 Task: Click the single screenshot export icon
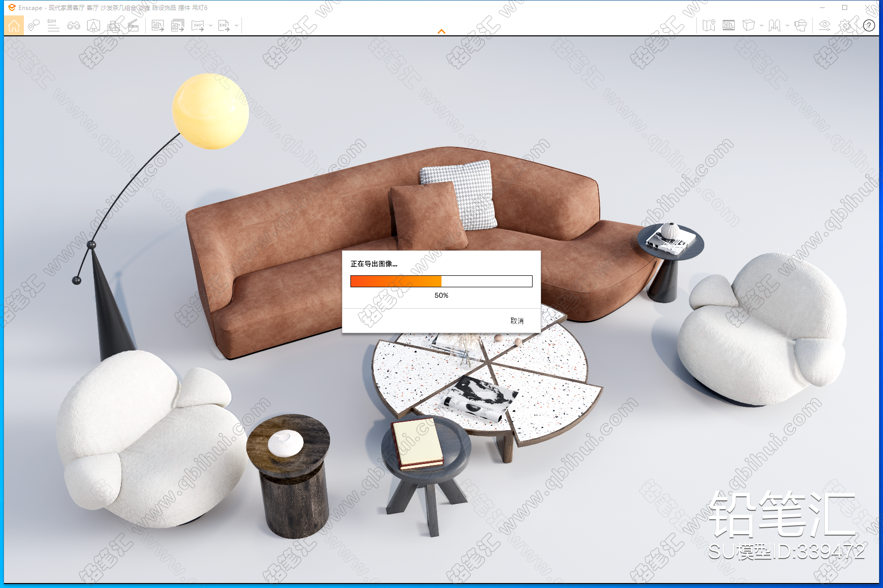pyautogui.click(x=158, y=25)
